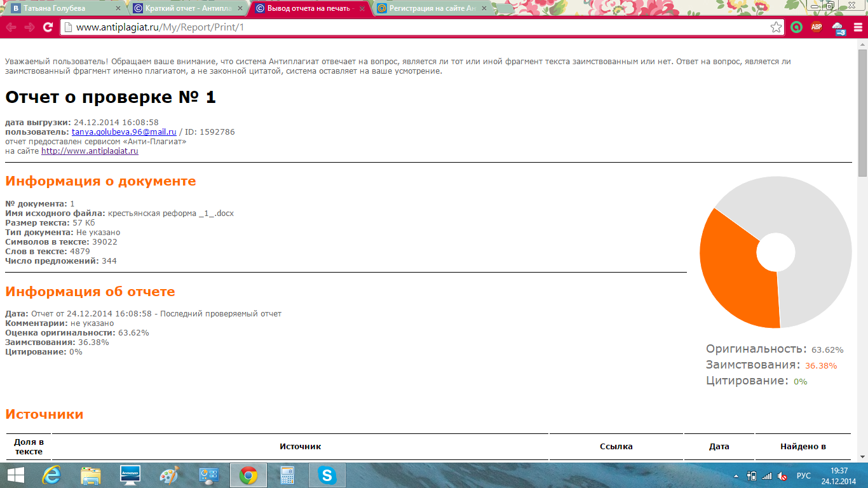868x488 pixels.
Task: Click the Chrome icon in the taskbar
Action: click(x=248, y=475)
